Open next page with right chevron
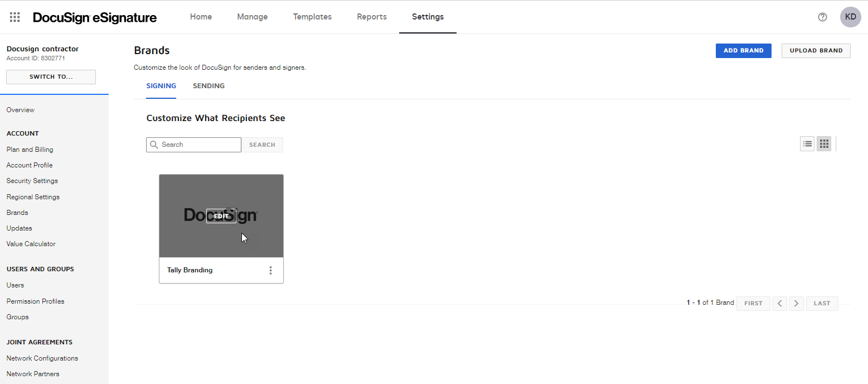868x384 pixels. pos(796,303)
